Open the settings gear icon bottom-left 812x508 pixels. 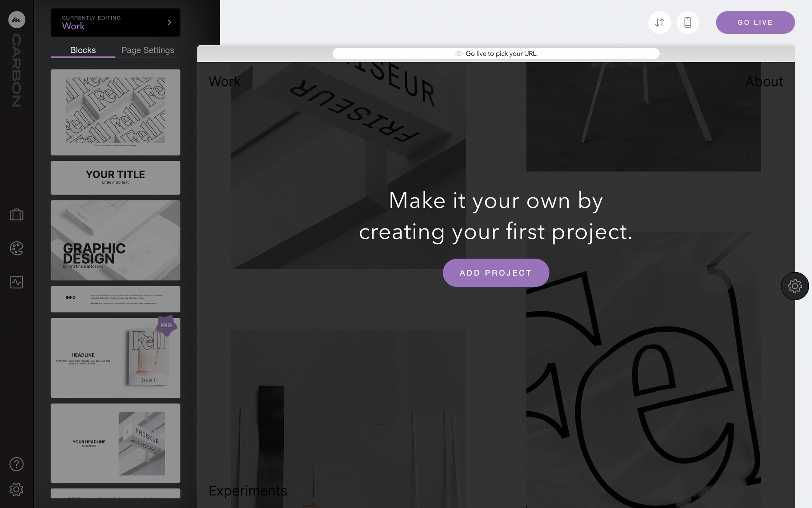(x=16, y=489)
